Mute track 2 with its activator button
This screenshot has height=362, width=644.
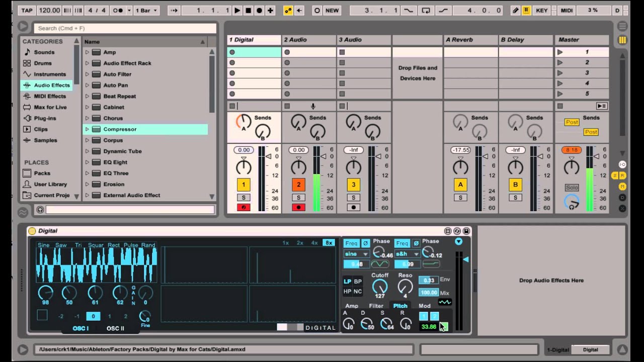[x=298, y=185]
